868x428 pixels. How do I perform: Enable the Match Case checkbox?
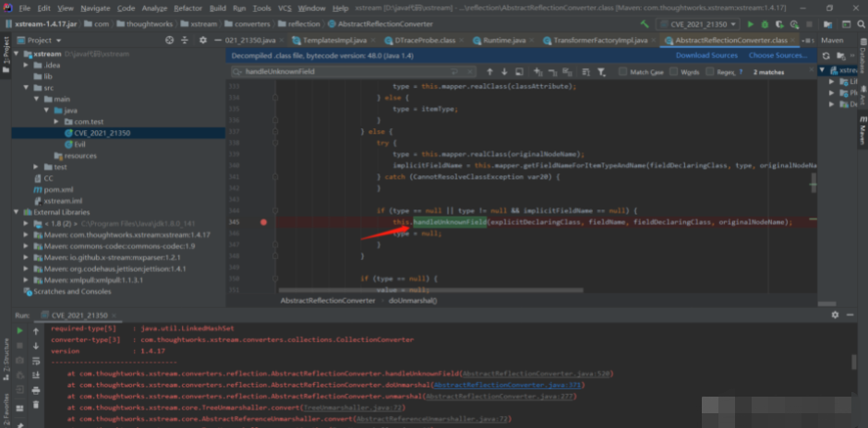(624, 71)
